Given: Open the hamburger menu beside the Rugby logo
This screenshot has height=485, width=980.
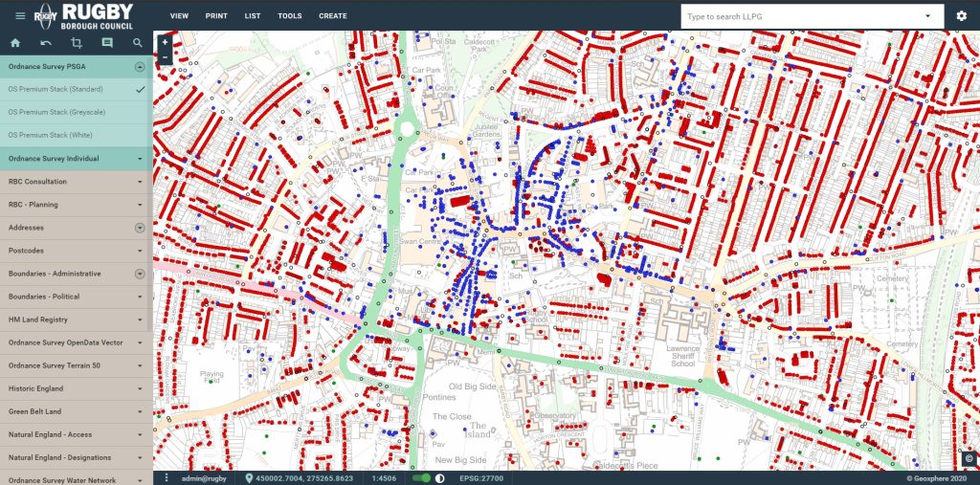Looking at the screenshot, I should [20, 15].
